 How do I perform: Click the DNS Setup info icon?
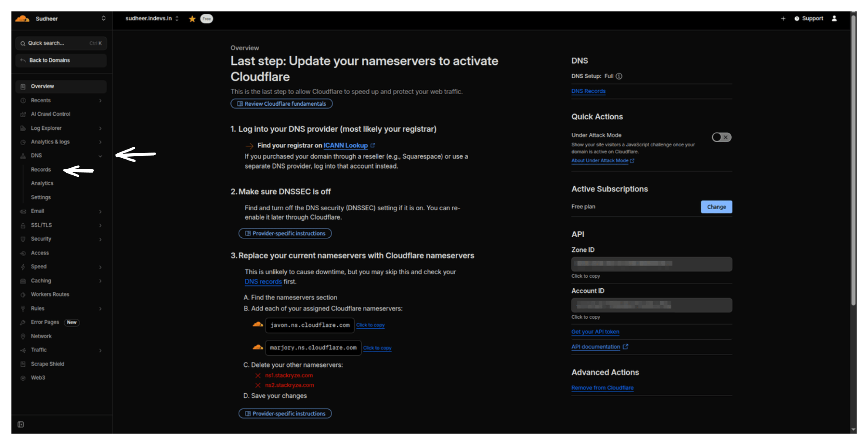619,76
